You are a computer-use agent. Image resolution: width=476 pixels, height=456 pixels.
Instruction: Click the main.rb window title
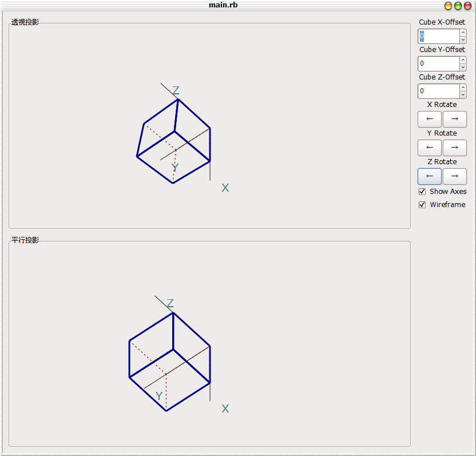click(x=223, y=5)
